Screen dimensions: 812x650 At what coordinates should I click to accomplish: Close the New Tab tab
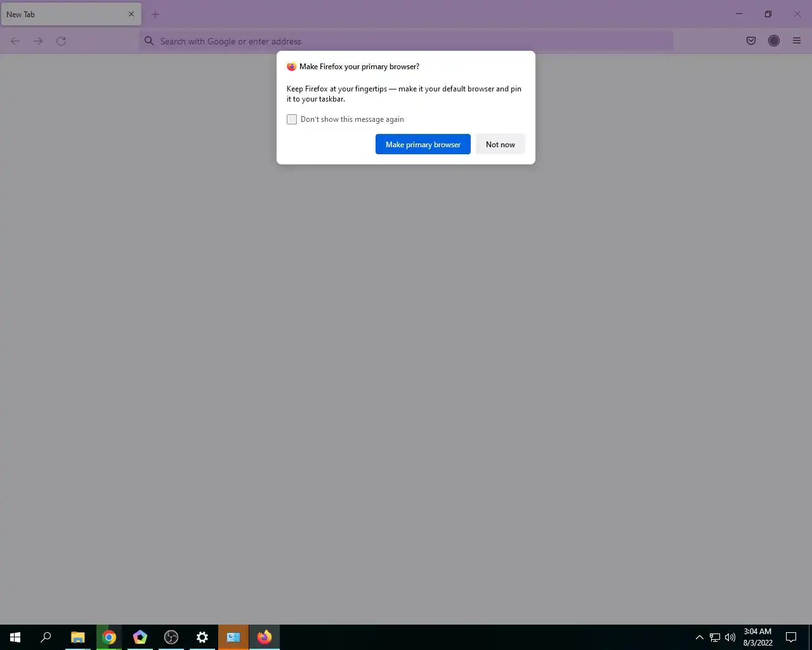click(x=131, y=14)
